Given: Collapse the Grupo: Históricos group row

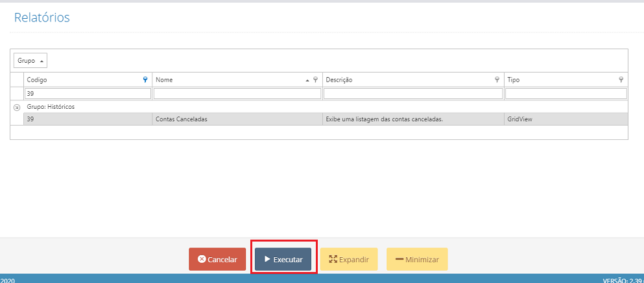Looking at the screenshot, I should pos(17,108).
